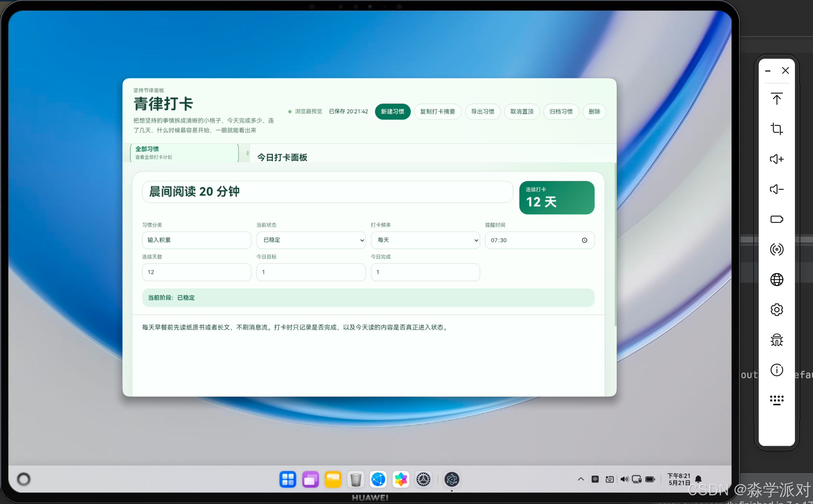This screenshot has height=504, width=813.
Task: Open the emulator battery icon
Action: pyautogui.click(x=776, y=219)
